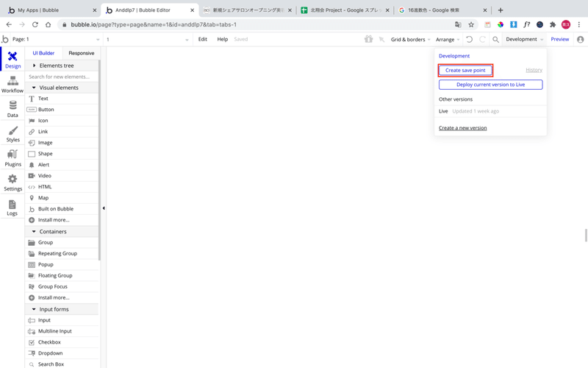Select the Checkbox element
The height and width of the screenshot is (368, 588).
pyautogui.click(x=62, y=342)
